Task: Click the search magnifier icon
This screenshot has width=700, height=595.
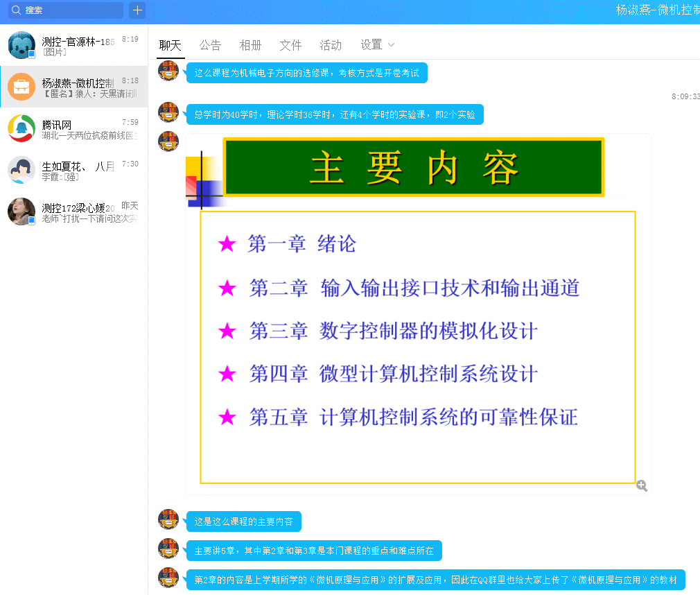Action: coord(15,10)
